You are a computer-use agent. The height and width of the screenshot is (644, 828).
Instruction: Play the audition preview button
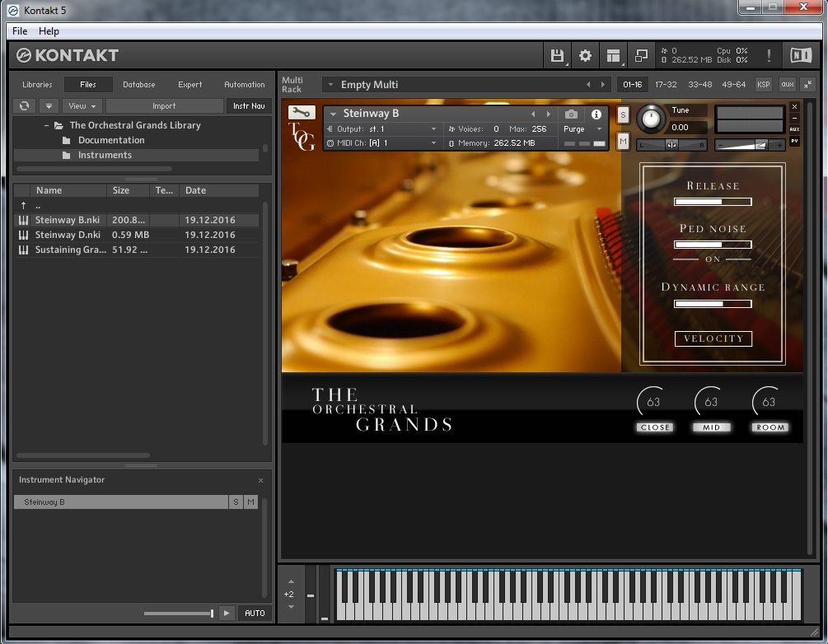pyautogui.click(x=227, y=613)
